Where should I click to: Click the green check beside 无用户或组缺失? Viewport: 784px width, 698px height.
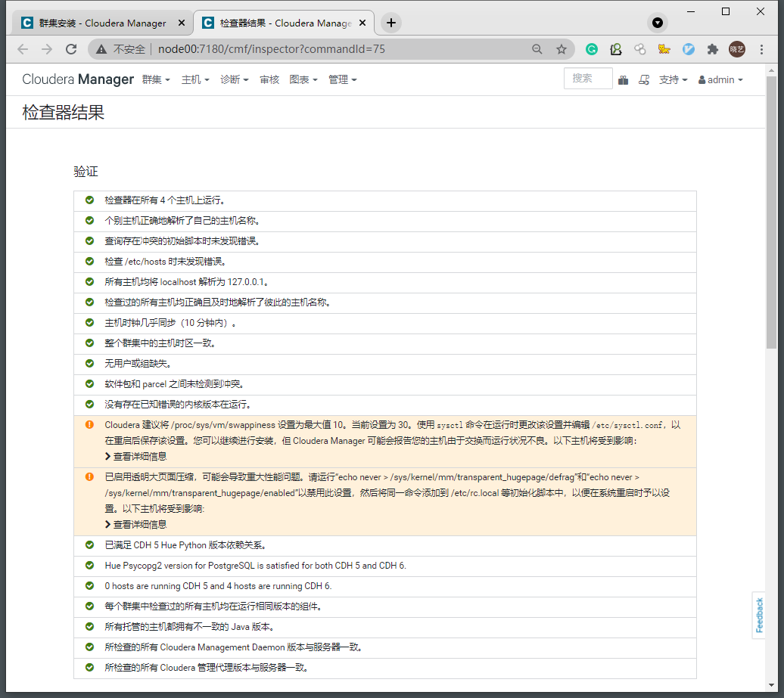(89, 363)
